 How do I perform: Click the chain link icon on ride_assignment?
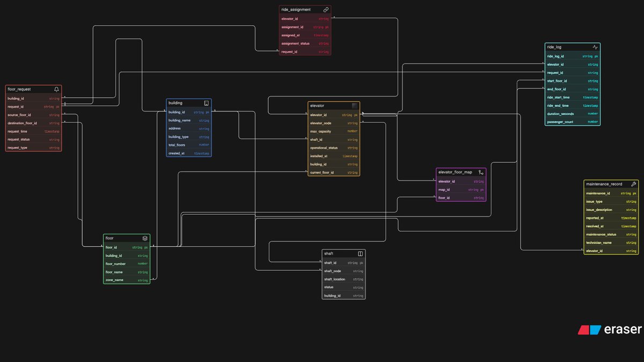click(x=326, y=9)
